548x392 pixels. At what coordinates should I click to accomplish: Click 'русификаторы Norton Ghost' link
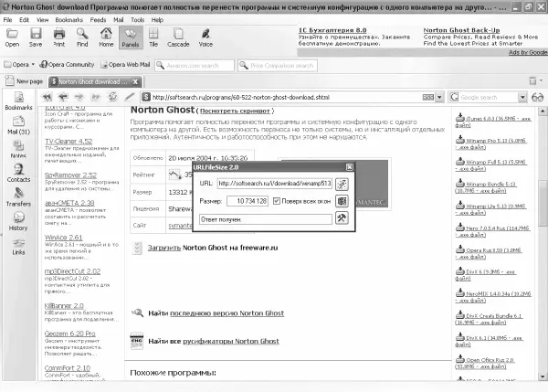[x=231, y=342]
